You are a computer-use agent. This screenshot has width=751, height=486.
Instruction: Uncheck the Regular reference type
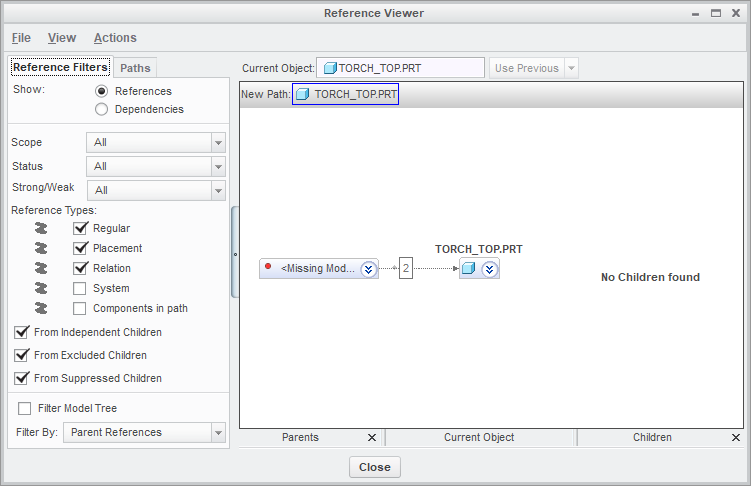click(x=80, y=228)
